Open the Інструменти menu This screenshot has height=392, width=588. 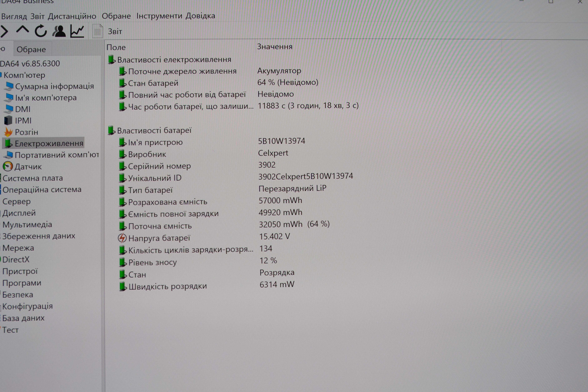point(159,16)
